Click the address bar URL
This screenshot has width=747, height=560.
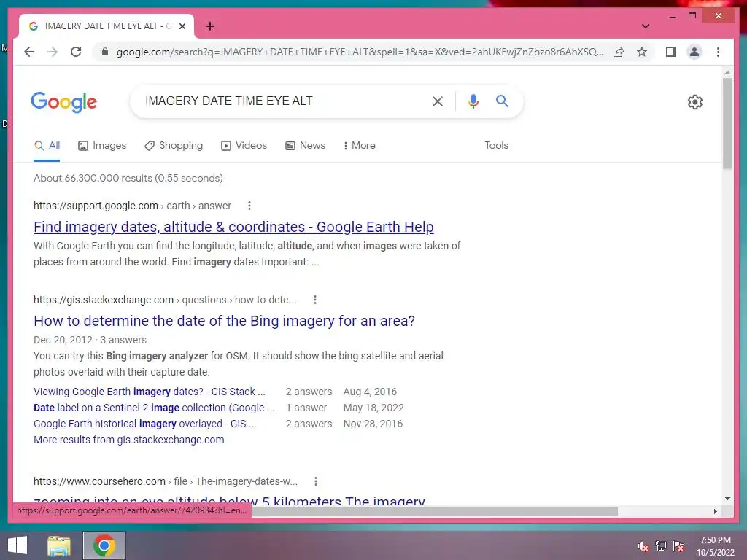point(360,52)
